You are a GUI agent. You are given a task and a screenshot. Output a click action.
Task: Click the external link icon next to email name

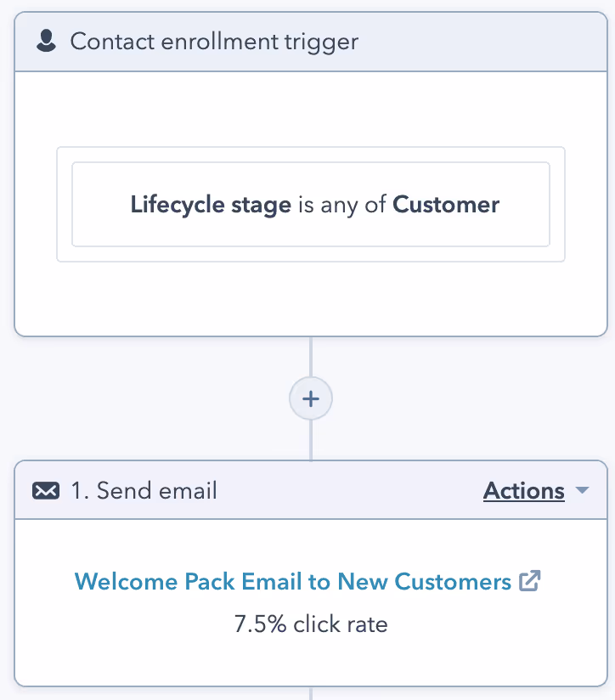point(531,581)
